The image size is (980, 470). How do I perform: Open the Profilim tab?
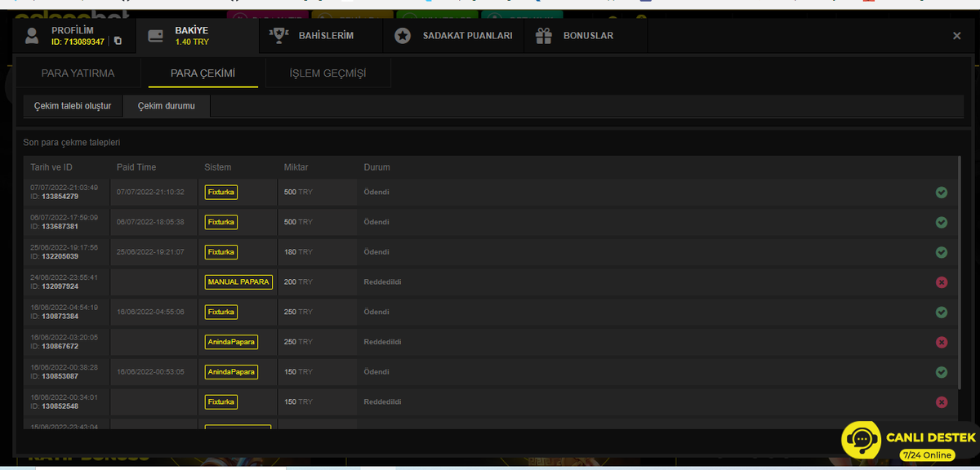(76, 36)
